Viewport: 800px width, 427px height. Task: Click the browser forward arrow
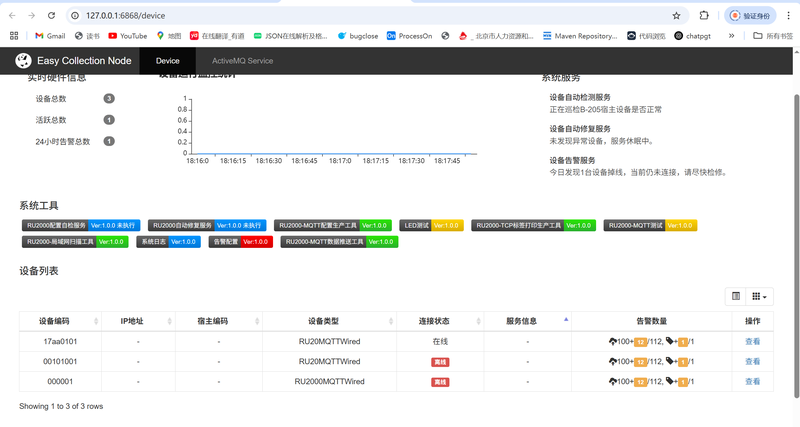point(32,16)
